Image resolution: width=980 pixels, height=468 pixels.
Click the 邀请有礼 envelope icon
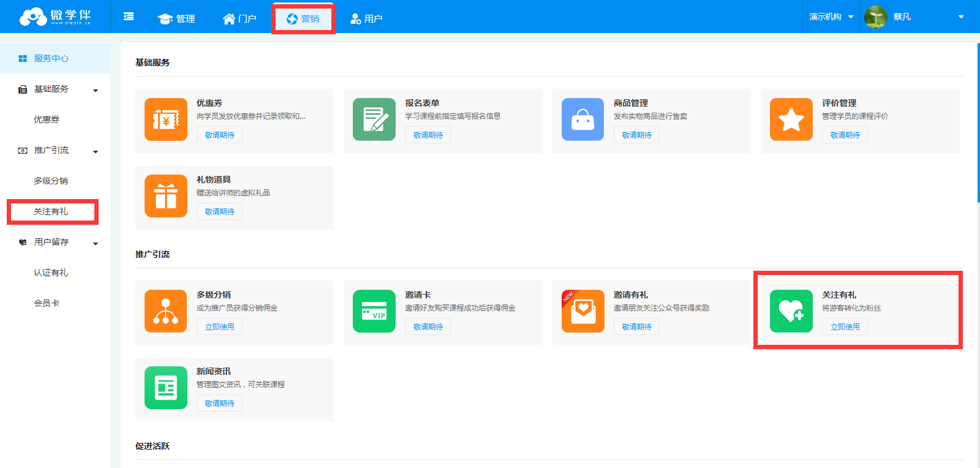pos(583,311)
